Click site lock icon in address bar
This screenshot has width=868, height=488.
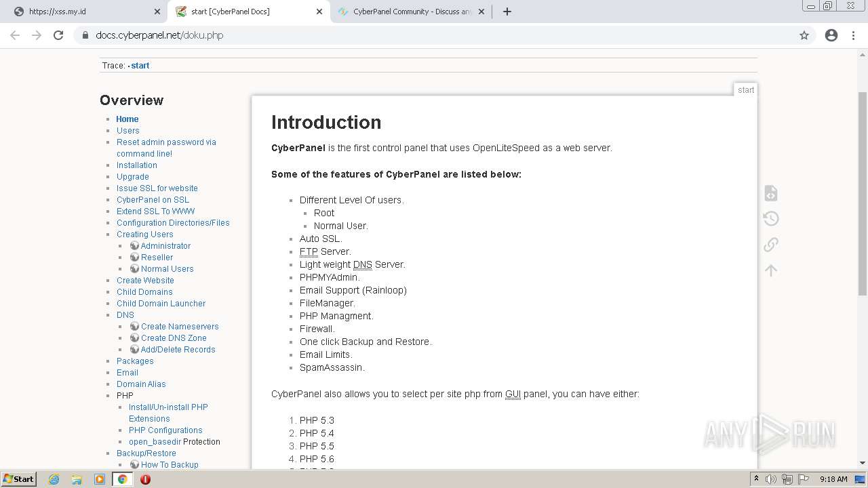pyautogui.click(x=85, y=35)
